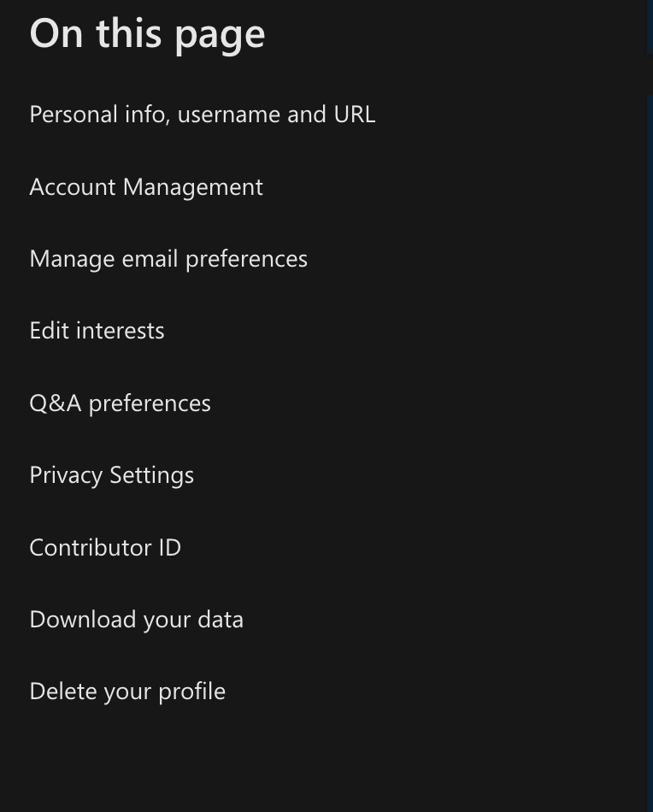
Task: Click the On this page heading
Action: (x=146, y=32)
